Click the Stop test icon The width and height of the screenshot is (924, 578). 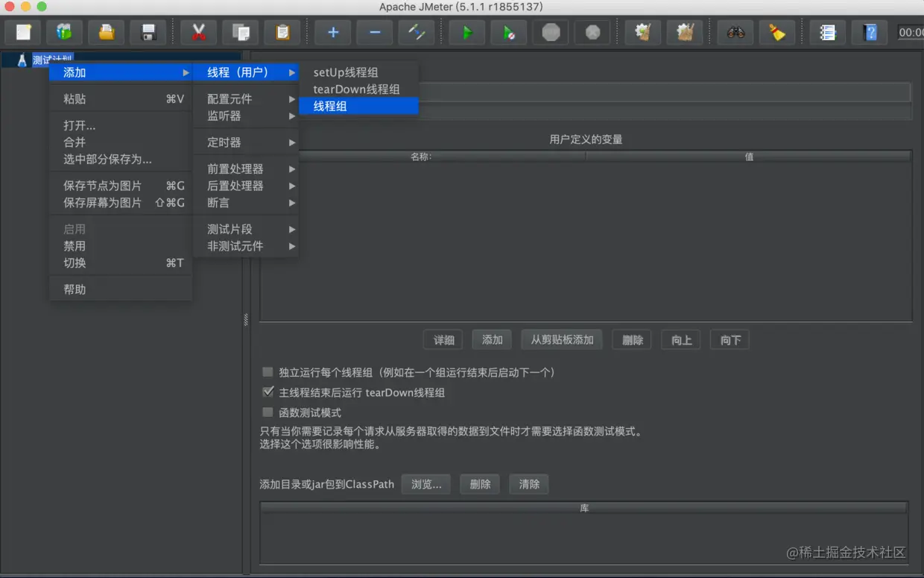(551, 32)
